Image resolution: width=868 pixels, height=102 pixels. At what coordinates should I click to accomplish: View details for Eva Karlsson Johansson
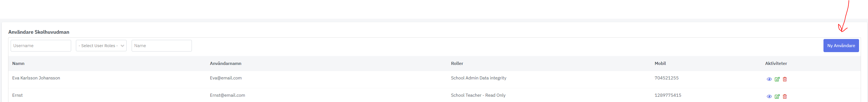click(x=769, y=79)
